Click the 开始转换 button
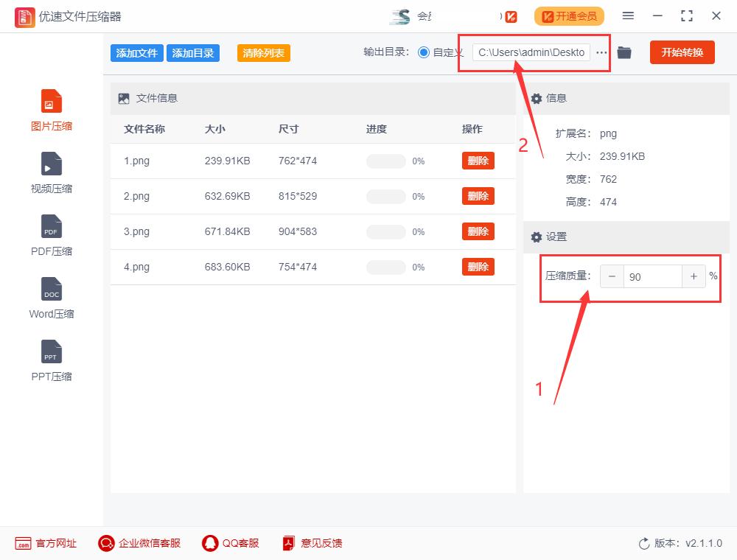Viewport: 737px width, 560px height. [682, 52]
